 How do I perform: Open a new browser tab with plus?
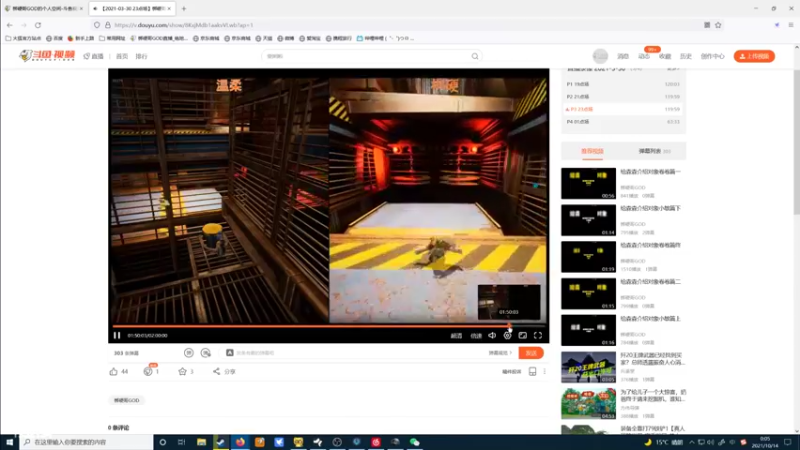click(x=184, y=8)
